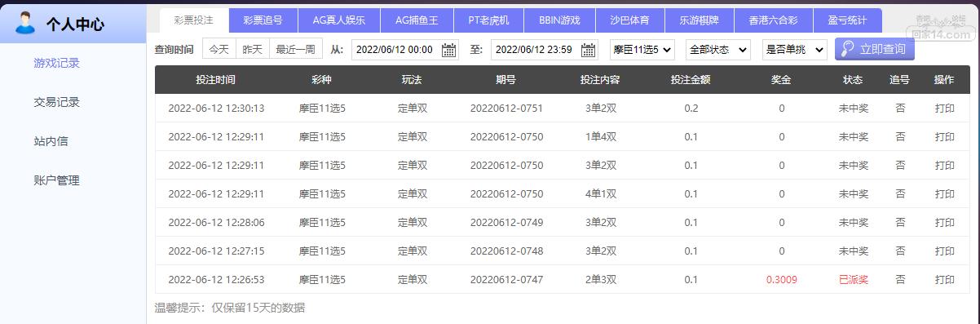Click the user avatar icon beside 个人中心
The height and width of the screenshot is (324, 980).
[x=25, y=23]
